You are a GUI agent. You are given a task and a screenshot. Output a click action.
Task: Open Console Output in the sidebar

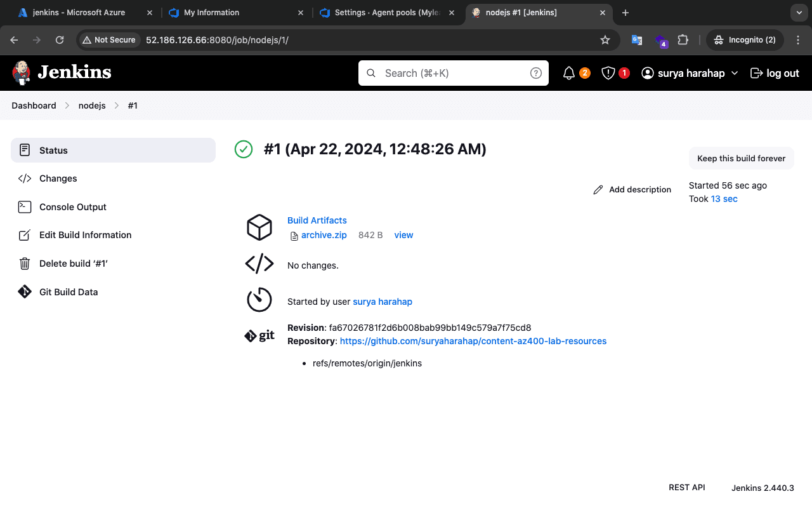114,207
